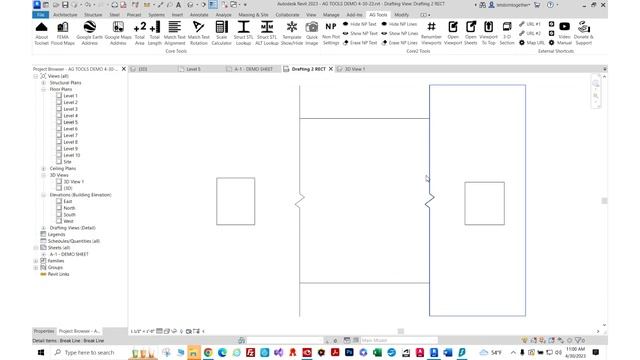Switch to the Architecture ribbon tab
The width and height of the screenshot is (640, 360).
[x=65, y=15]
